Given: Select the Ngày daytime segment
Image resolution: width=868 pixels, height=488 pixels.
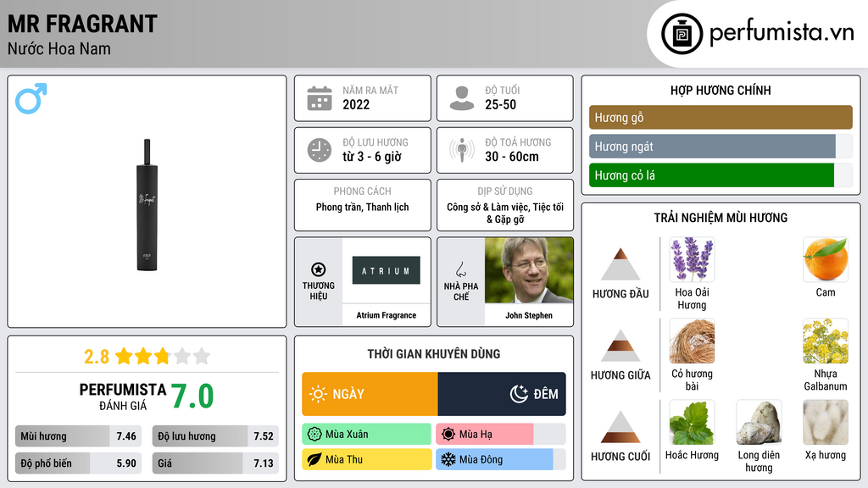Looking at the screenshot, I should pyautogui.click(x=370, y=394).
